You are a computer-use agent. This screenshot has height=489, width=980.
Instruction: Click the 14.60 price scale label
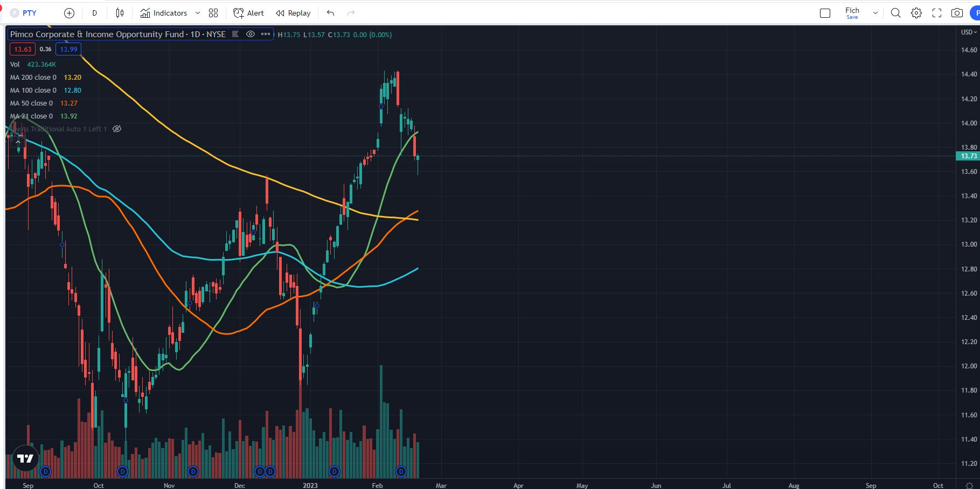(x=969, y=50)
